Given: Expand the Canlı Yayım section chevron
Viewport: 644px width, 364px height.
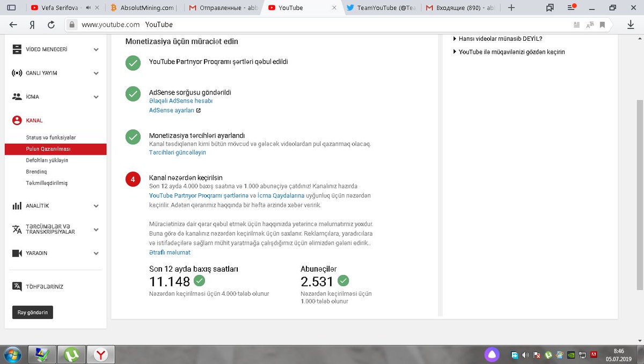Looking at the screenshot, I should [96, 73].
